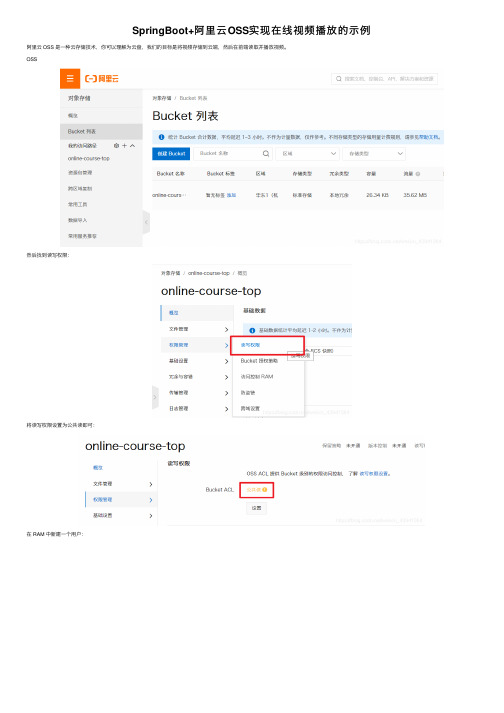Image resolution: width=504 pixels, height=713 pixels.
Task: Expand 传输管理 chevron in bucket menu
Action: 227,393
